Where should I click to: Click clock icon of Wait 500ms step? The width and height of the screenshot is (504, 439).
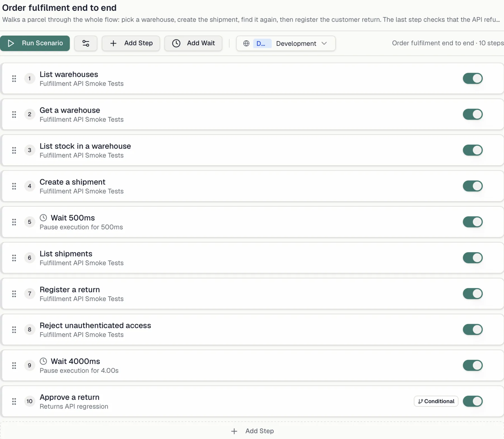43,218
